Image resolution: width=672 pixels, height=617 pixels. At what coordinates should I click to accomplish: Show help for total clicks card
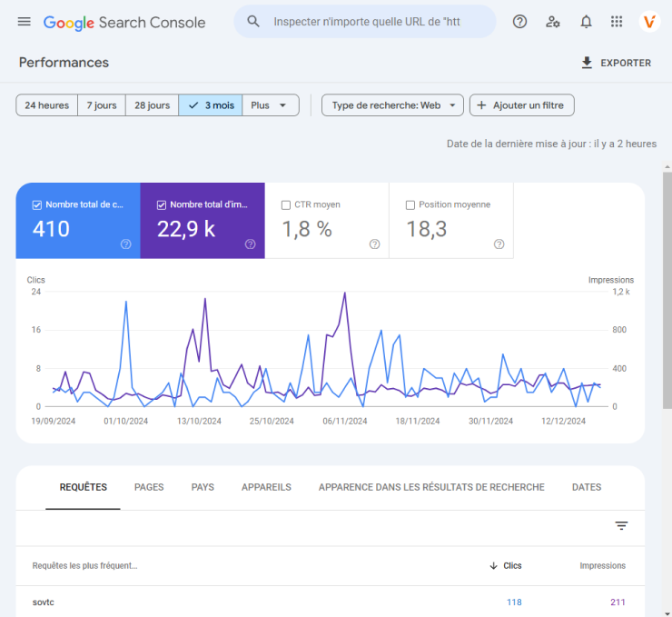pyautogui.click(x=125, y=244)
